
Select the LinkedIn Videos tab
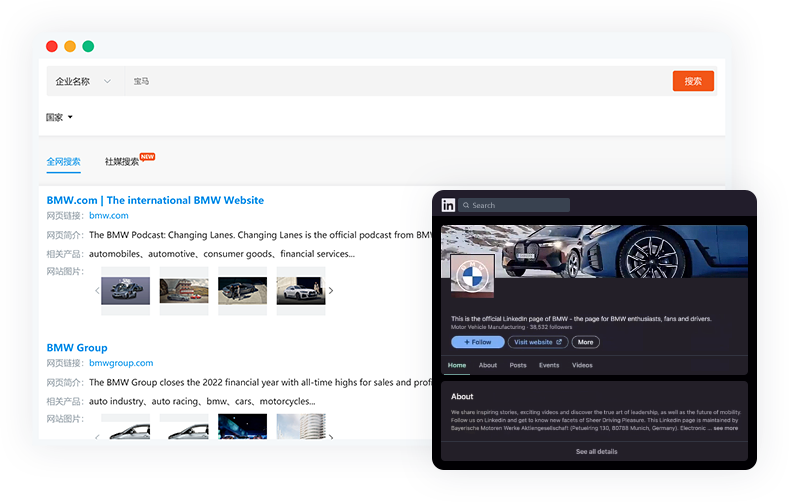point(582,365)
